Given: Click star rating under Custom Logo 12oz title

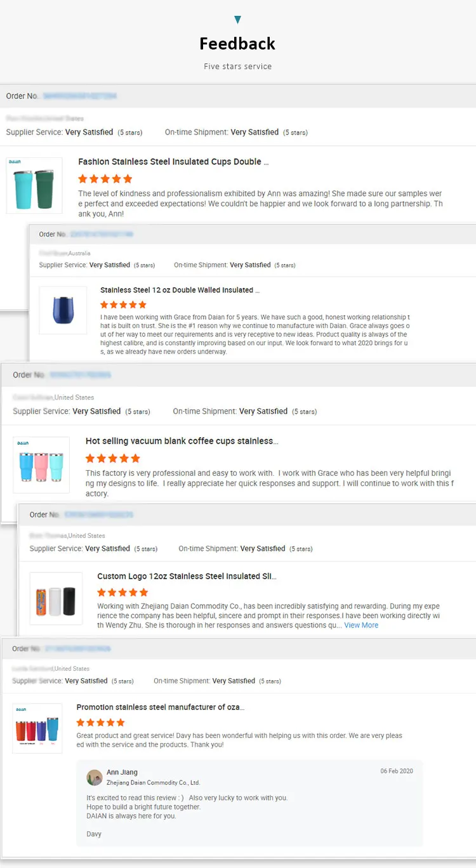Looking at the screenshot, I should coord(122,592).
